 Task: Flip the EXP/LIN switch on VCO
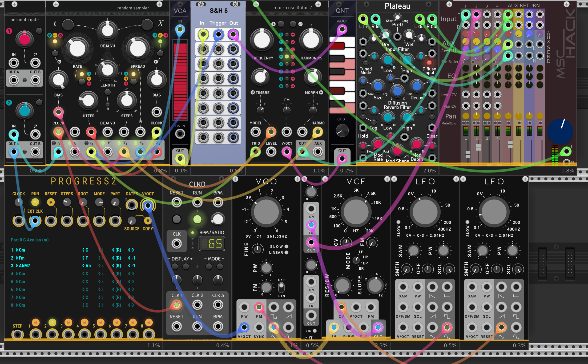pos(281,288)
